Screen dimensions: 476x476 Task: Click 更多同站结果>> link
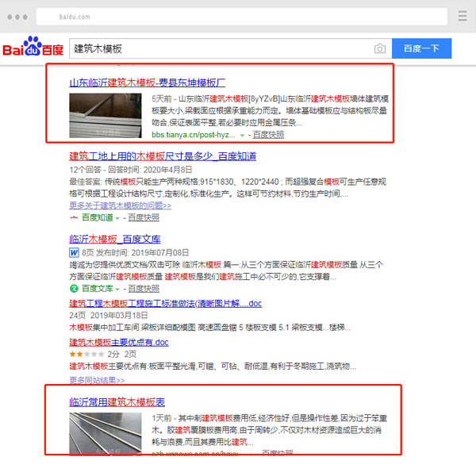97,380
